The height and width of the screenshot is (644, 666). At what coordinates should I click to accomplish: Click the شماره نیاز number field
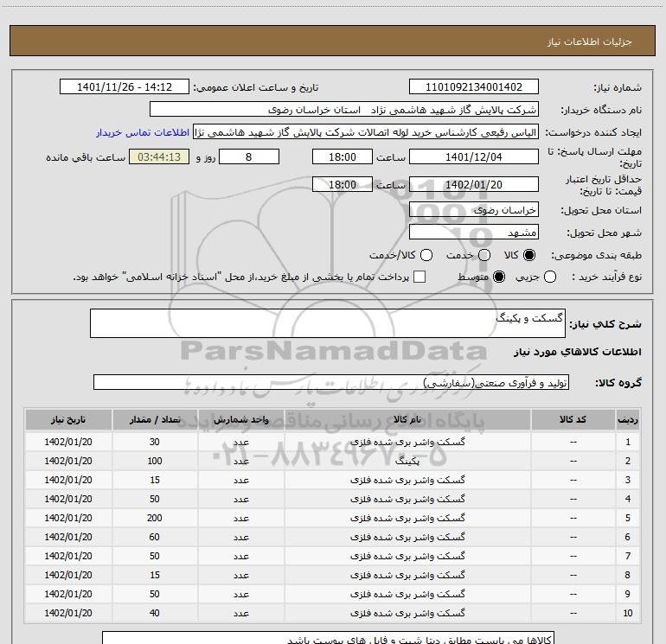pyautogui.click(x=474, y=87)
